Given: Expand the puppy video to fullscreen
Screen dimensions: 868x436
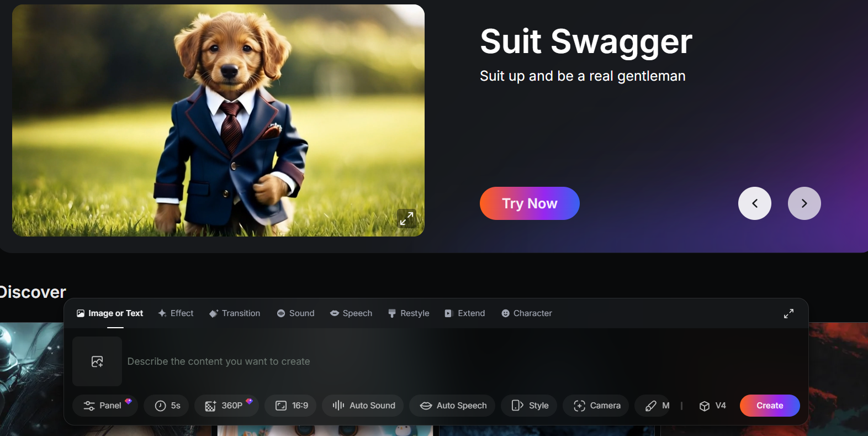Looking at the screenshot, I should [x=407, y=218].
